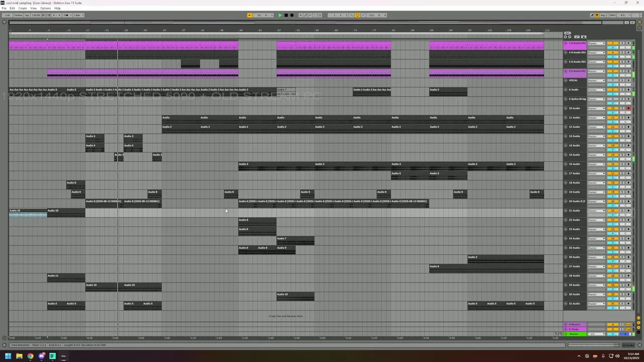Viewport: 644px width, 362px height.
Task: Toggle Automation Mode button
Action: (577, 37)
